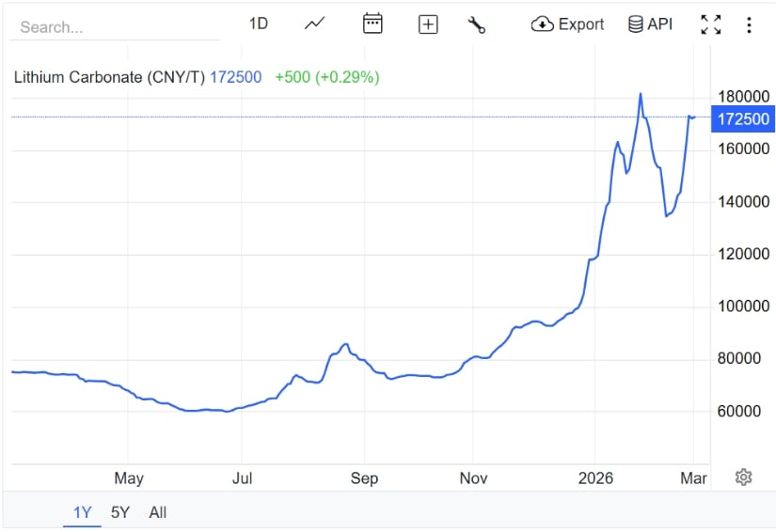This screenshot has height=532, width=776.
Task: Click the Export button label
Action: (581, 24)
